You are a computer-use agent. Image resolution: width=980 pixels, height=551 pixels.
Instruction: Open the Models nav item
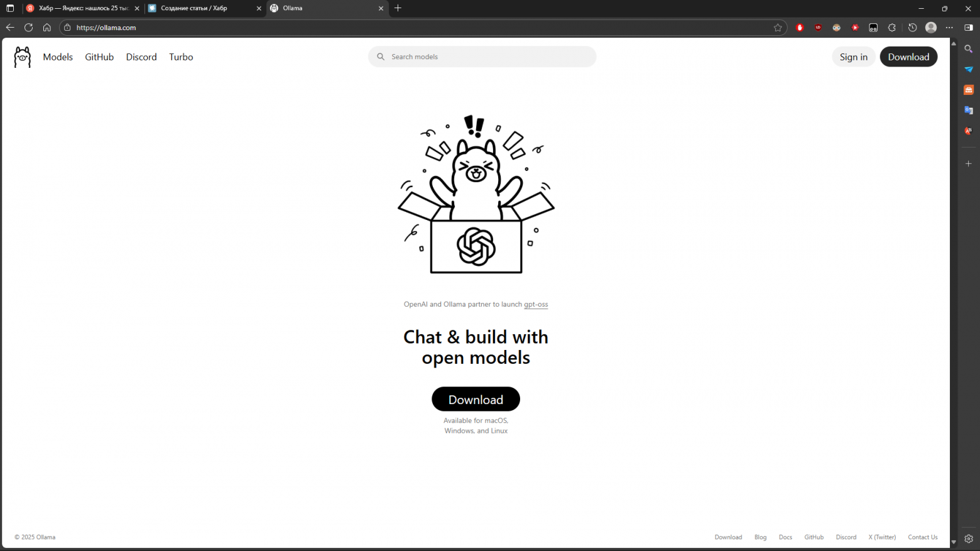[x=58, y=57]
